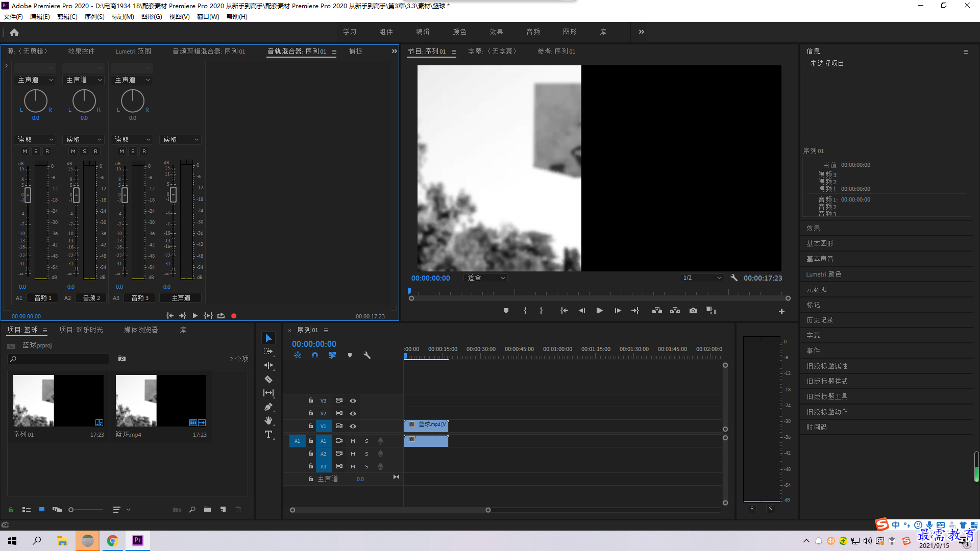This screenshot has height=551, width=980.
Task: Click Extract button in Program Monitor
Action: [675, 311]
